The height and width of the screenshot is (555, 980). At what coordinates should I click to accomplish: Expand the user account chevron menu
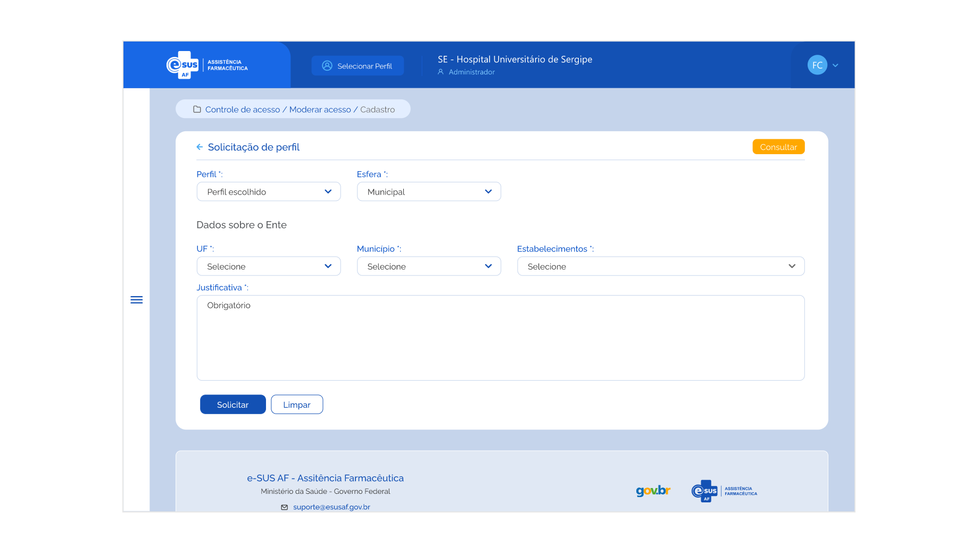835,65
